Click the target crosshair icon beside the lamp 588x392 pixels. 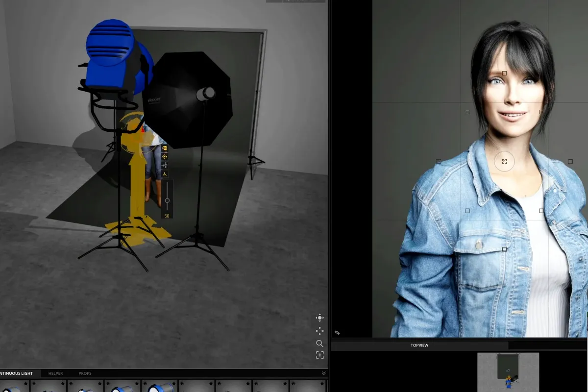[x=165, y=156]
